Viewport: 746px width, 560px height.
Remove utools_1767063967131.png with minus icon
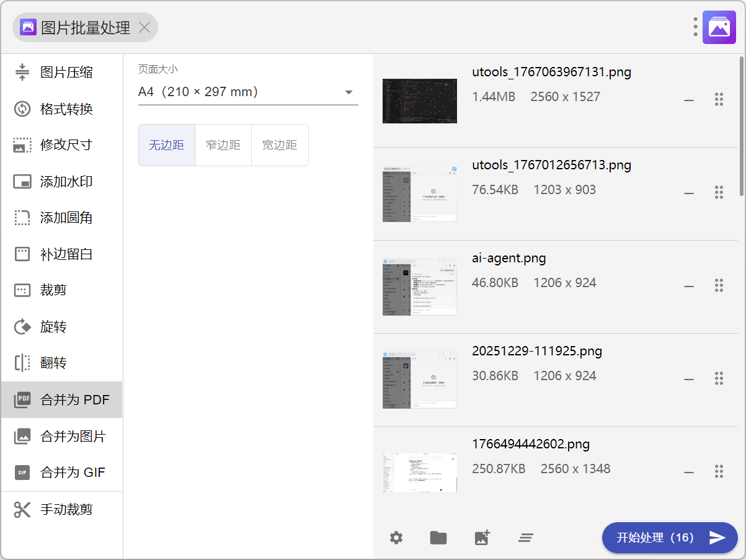[689, 100]
